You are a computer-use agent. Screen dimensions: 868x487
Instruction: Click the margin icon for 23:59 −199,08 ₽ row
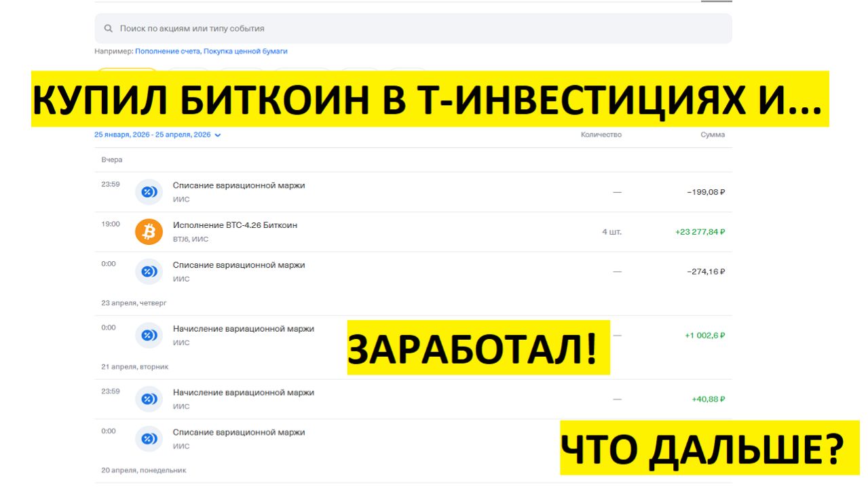(x=149, y=192)
